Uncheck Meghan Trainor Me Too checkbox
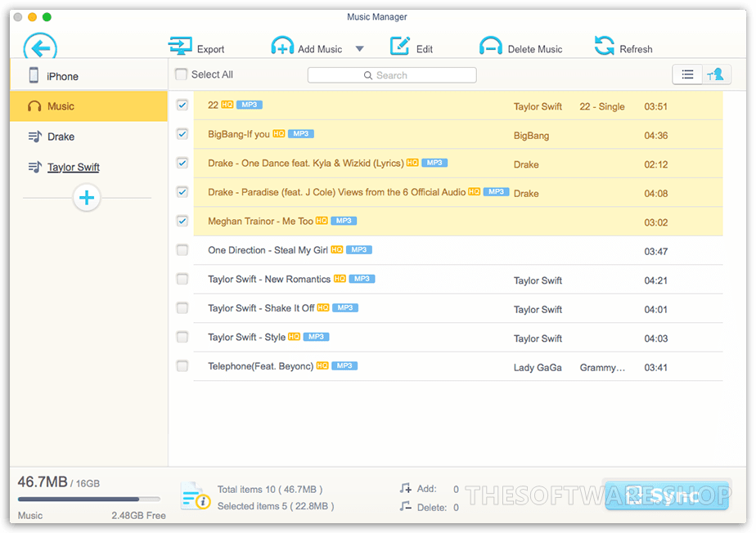The height and width of the screenshot is (533, 756). click(182, 221)
